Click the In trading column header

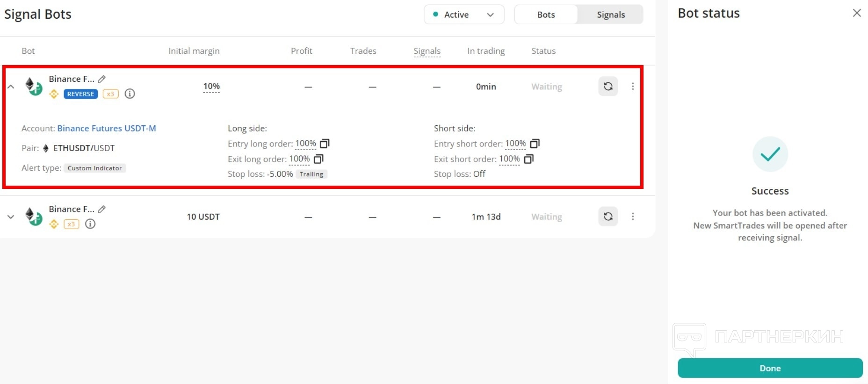coord(486,51)
